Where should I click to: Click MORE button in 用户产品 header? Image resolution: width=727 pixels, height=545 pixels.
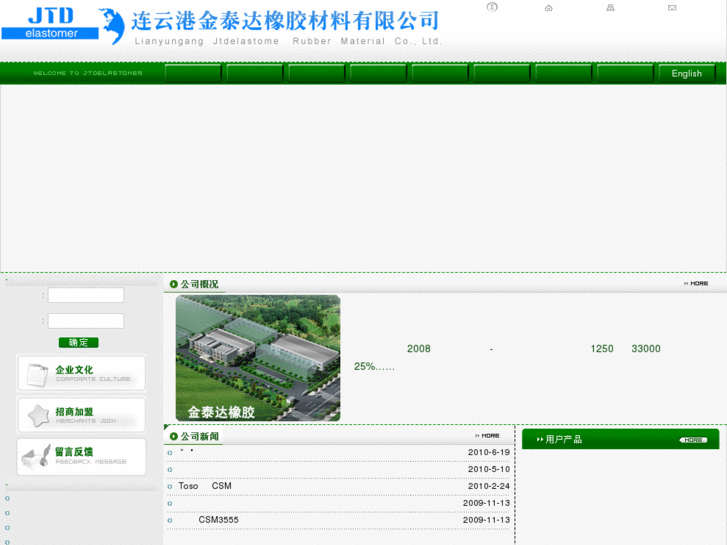[694, 440]
